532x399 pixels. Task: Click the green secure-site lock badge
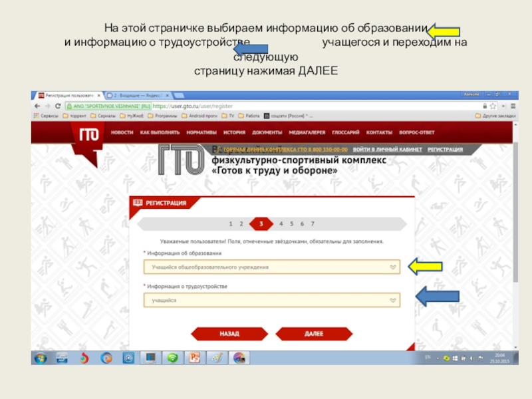coord(108,106)
